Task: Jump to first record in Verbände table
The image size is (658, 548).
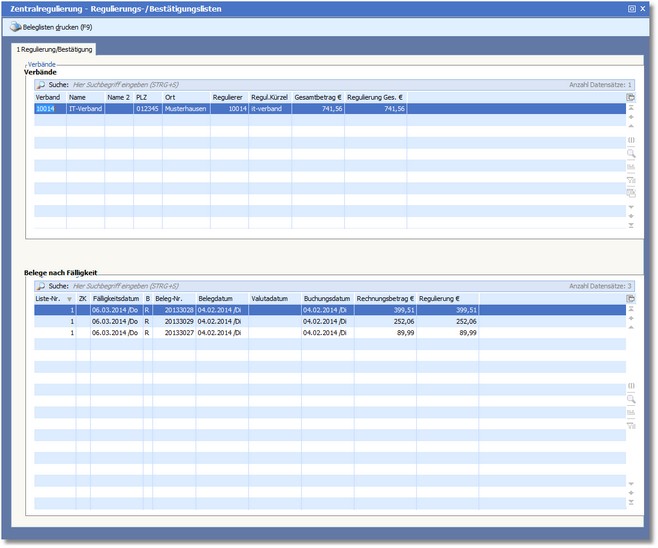Action: pyautogui.click(x=631, y=107)
